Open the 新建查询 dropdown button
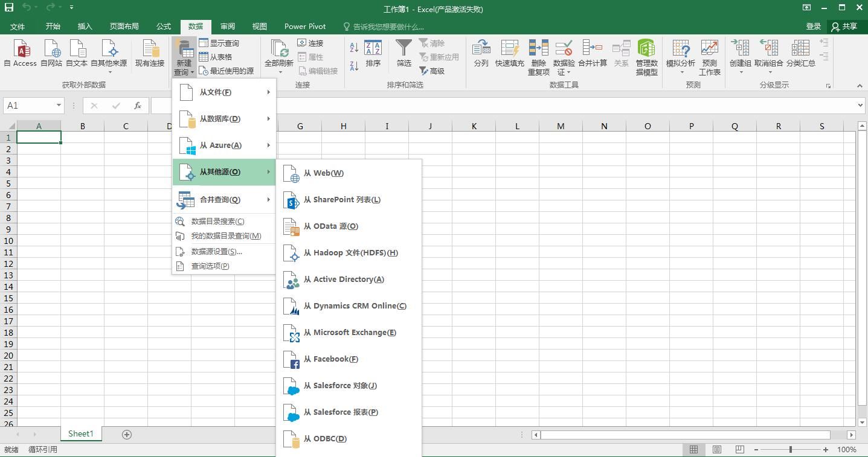This screenshot has width=868, height=457. coord(184,57)
